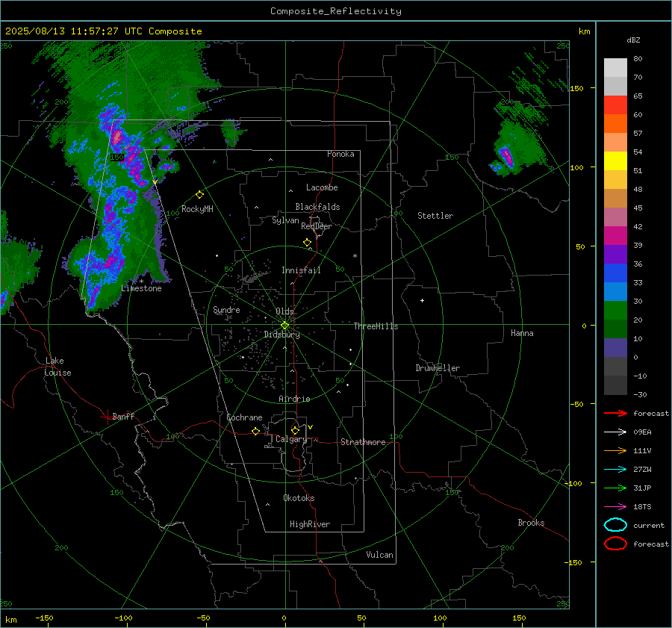Screen dimensions: 672x628
Task: Click the pink storm core north of the 150 km label
Action: point(116,137)
